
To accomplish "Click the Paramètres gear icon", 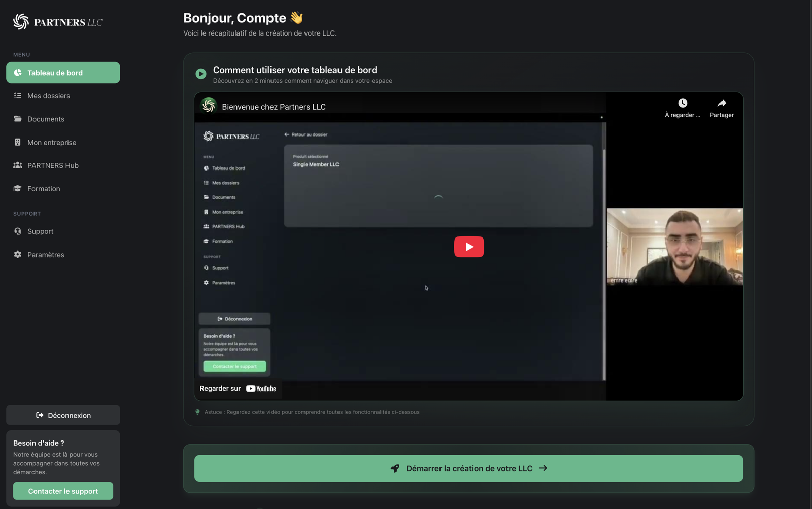I will [18, 255].
